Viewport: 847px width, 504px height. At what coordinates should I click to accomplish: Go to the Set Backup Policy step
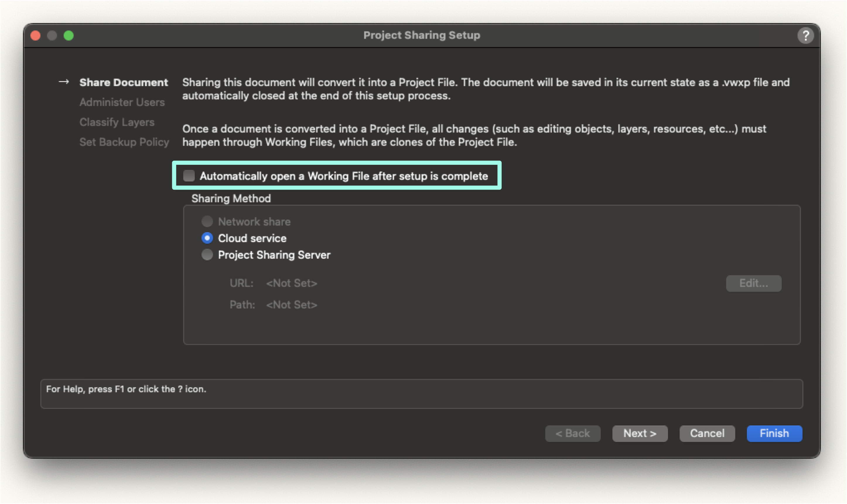coord(124,142)
